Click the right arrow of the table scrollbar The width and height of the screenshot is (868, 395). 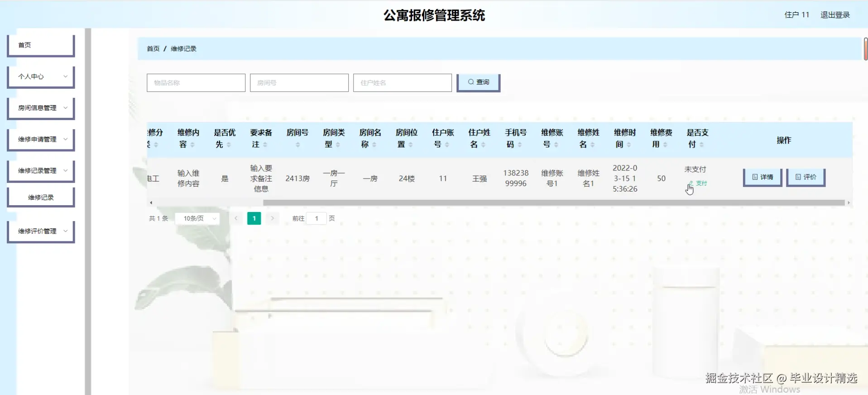pos(849,202)
